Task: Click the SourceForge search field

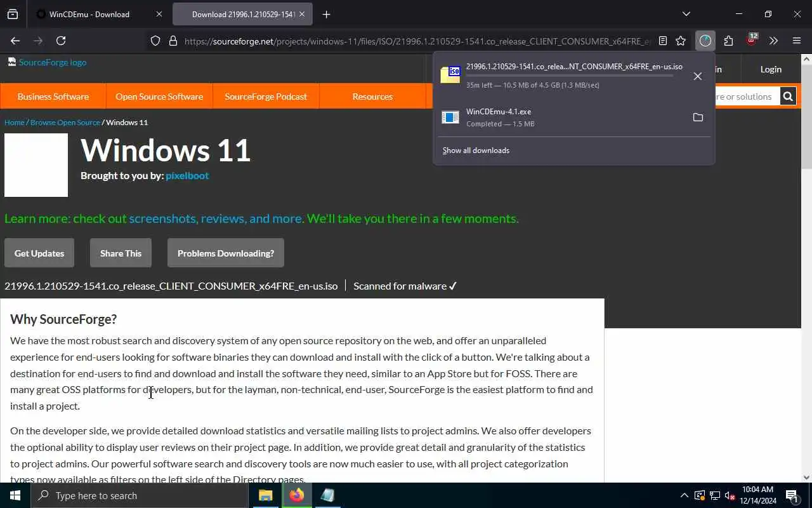Action: click(x=747, y=97)
